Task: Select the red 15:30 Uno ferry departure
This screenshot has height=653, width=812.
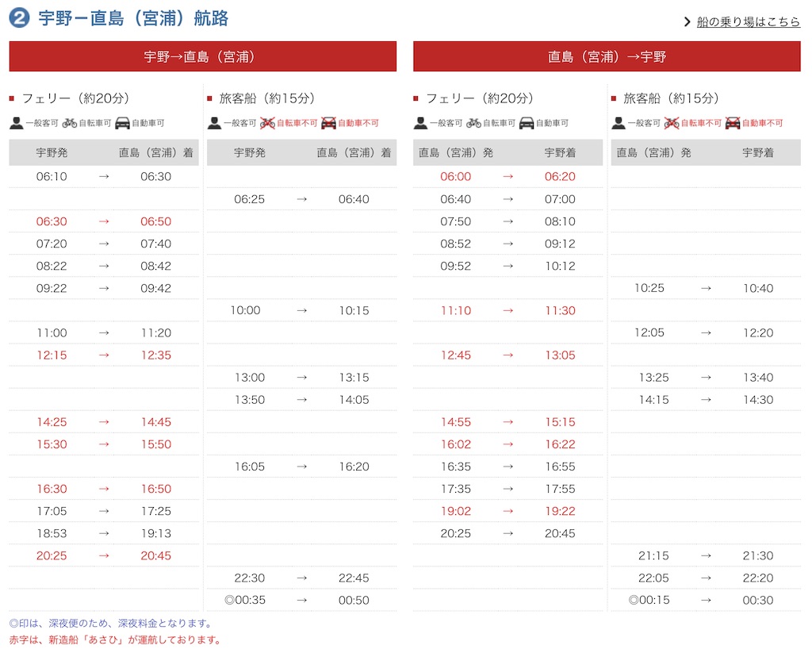Action: click(x=52, y=444)
